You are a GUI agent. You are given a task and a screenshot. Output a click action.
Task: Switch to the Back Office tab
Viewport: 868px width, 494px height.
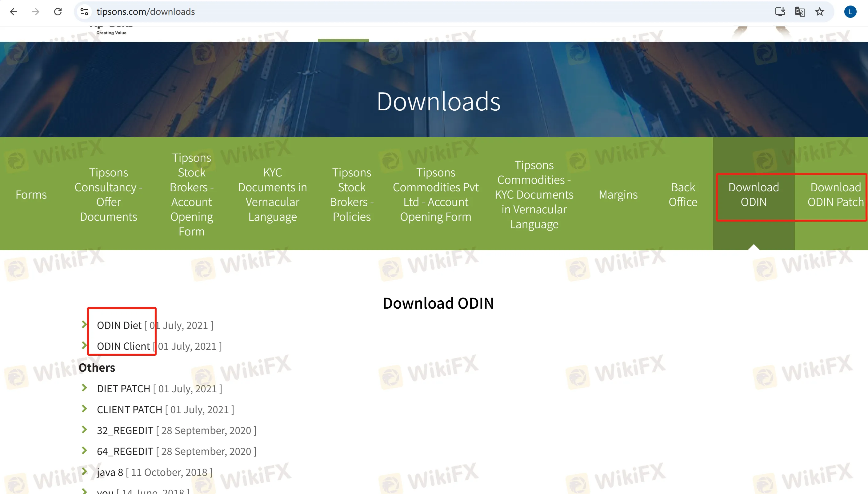pyautogui.click(x=682, y=194)
